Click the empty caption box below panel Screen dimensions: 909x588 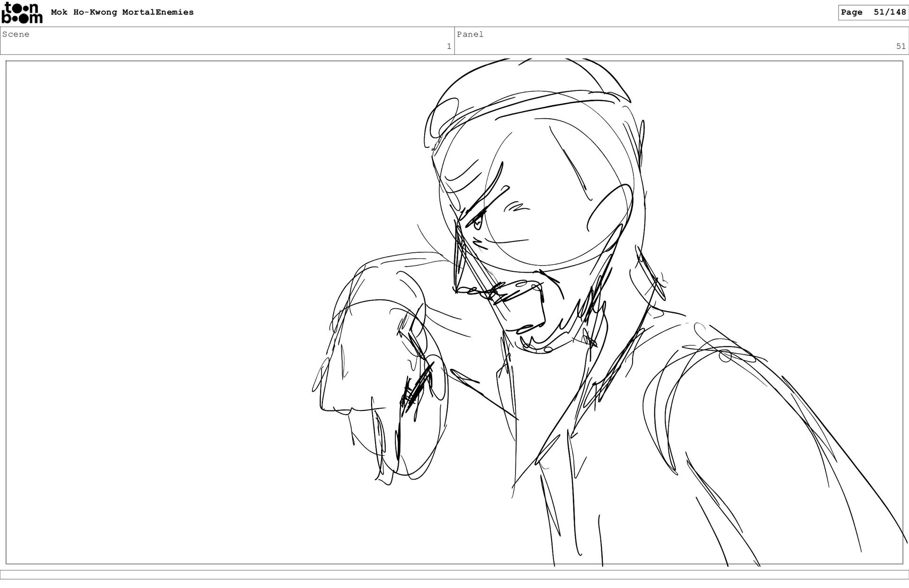pyautogui.click(x=454, y=574)
